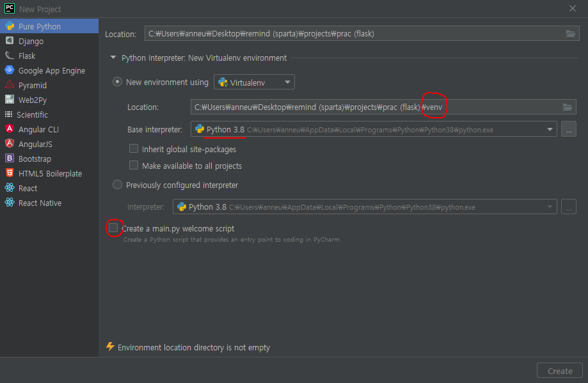Select Google App Engine project type
Viewport: 588px width, 383px height.
[49, 70]
